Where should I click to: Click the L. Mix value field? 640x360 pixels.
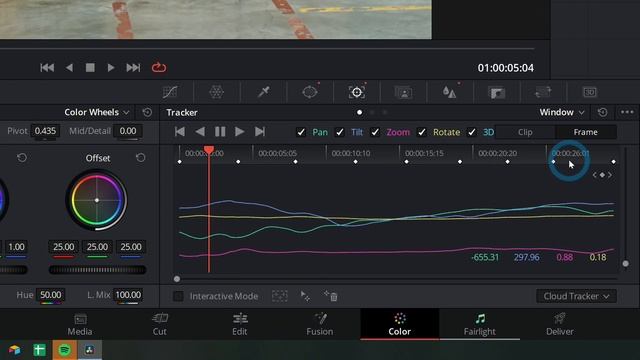point(128,295)
